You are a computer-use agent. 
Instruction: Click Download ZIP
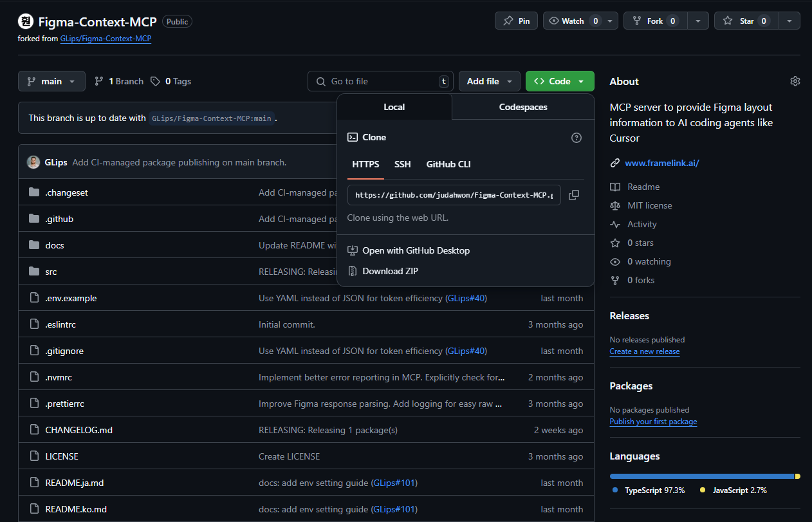coord(390,271)
